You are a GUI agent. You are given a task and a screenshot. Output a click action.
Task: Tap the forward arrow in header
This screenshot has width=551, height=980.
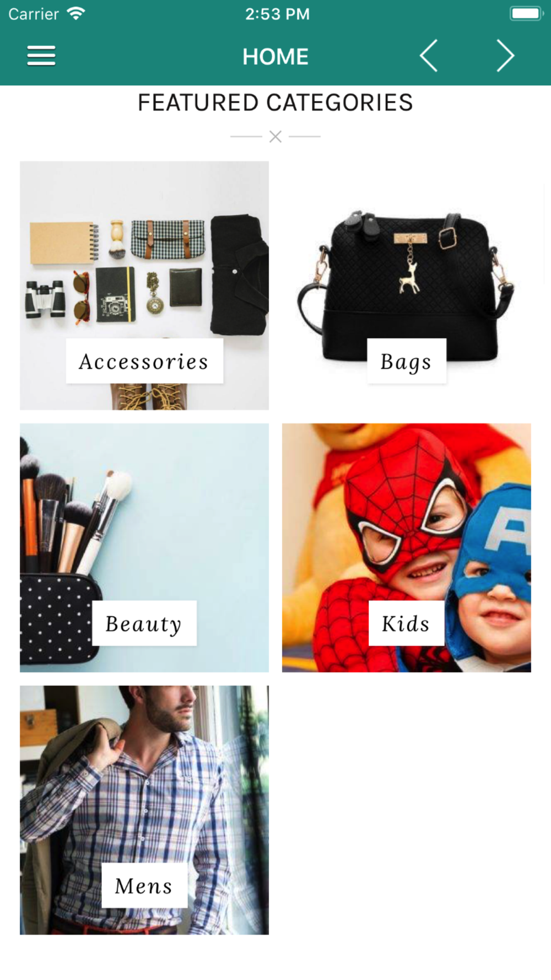pyautogui.click(x=505, y=56)
